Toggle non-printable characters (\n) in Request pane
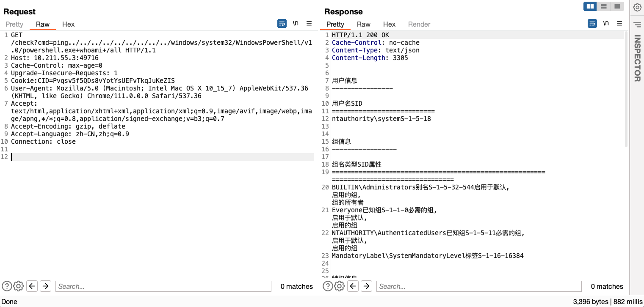Screen dimensions: 644x307 point(296,24)
